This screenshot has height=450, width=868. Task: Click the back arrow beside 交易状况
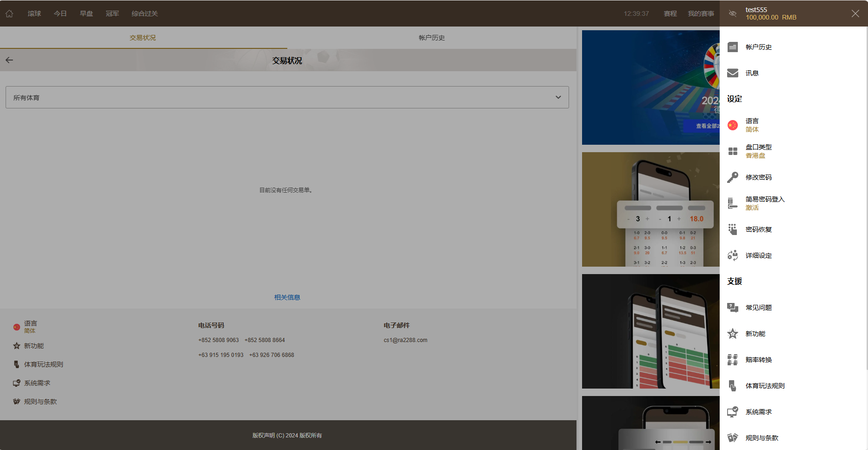[x=9, y=60]
